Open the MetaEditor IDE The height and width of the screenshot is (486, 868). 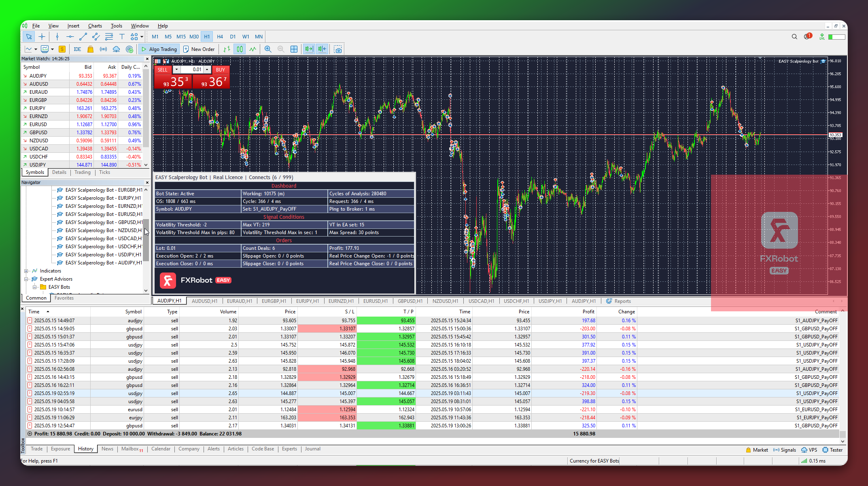click(x=77, y=49)
